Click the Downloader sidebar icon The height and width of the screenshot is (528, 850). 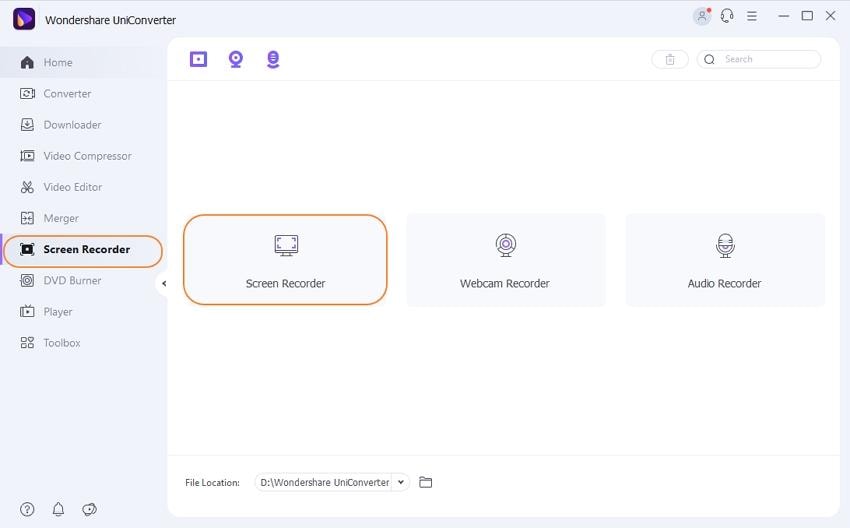pyautogui.click(x=27, y=125)
